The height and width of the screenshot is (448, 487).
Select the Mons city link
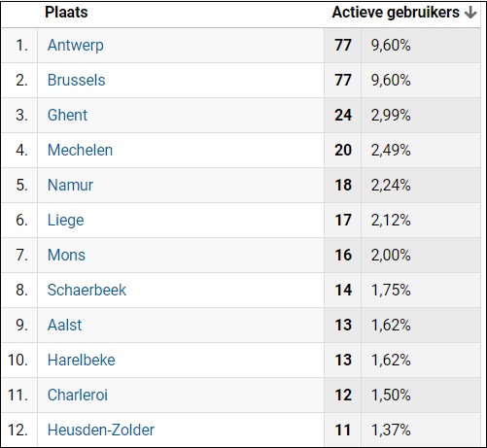point(66,255)
